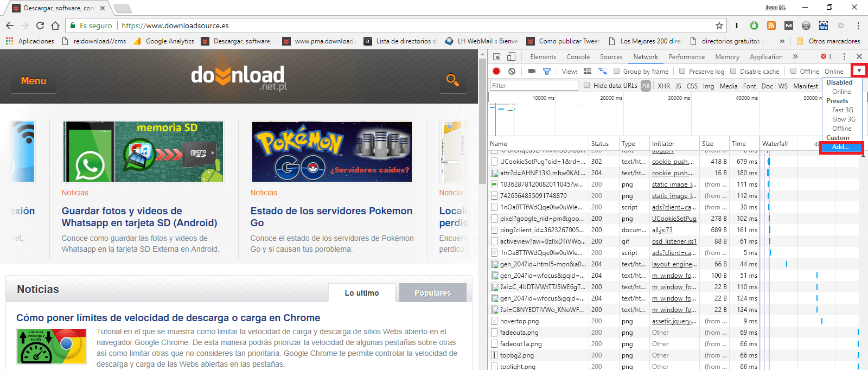Show the Lo ultimo news tab
868x370 pixels.
362,293
